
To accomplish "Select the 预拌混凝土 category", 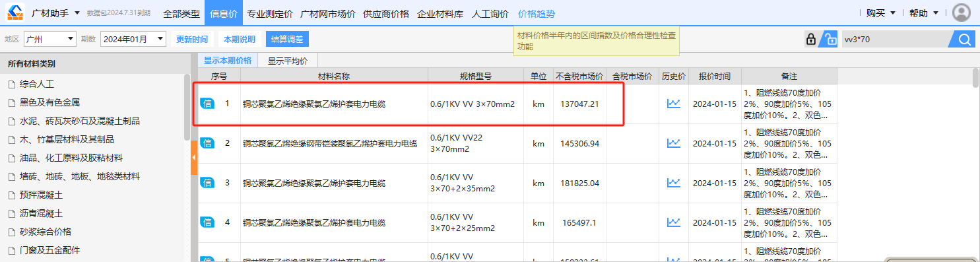I will pyautogui.click(x=42, y=195).
